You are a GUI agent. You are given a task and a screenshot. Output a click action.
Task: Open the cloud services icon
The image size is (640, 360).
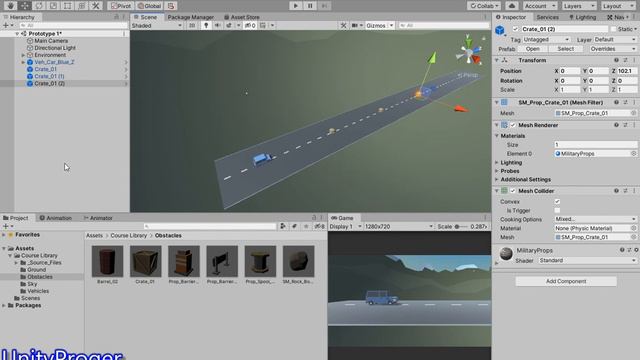[512, 6]
